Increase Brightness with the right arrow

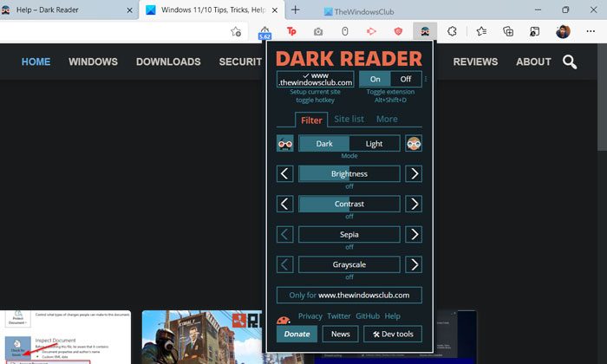414,173
